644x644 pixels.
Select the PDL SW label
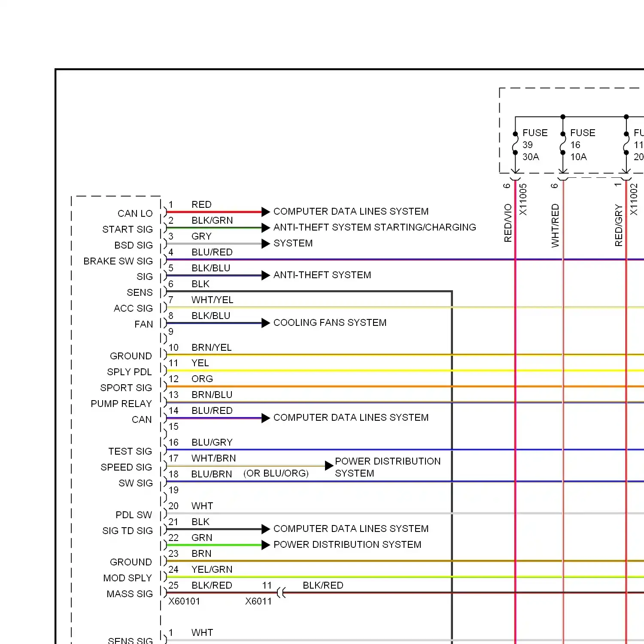[x=134, y=515]
